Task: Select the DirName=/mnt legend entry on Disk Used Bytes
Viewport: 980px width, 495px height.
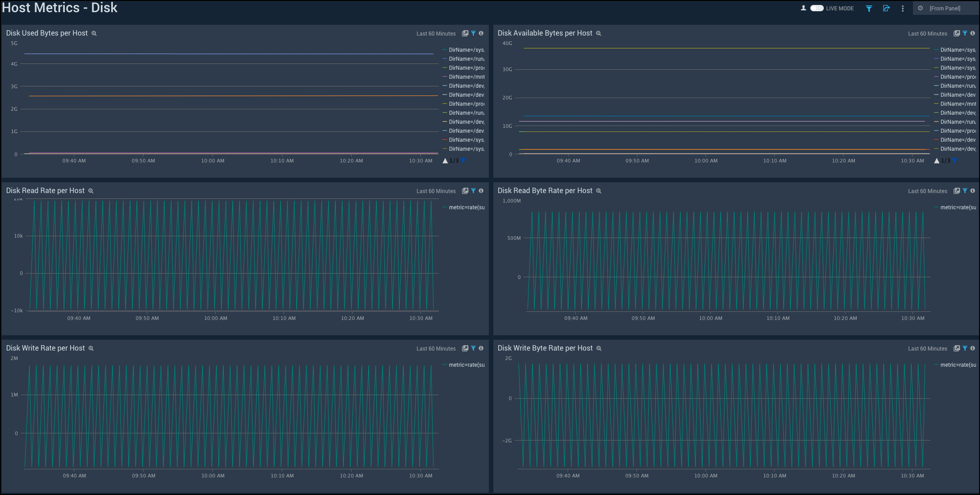Action: coord(464,76)
